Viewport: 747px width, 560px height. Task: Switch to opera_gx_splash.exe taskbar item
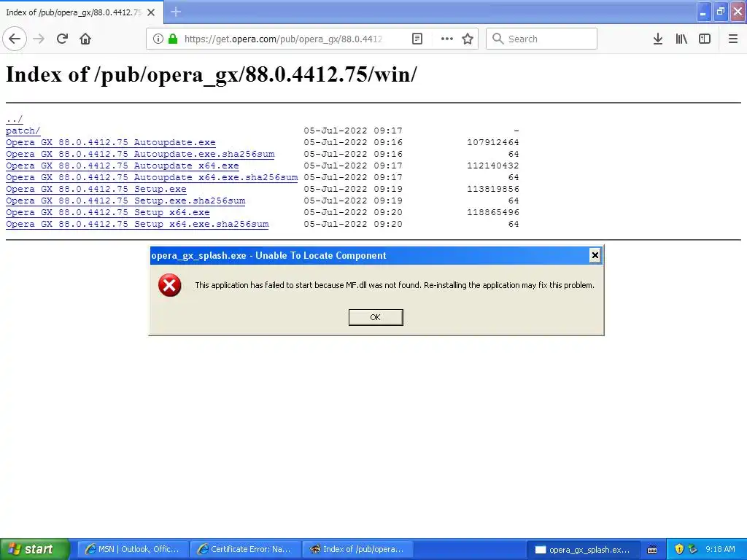[x=583, y=550]
